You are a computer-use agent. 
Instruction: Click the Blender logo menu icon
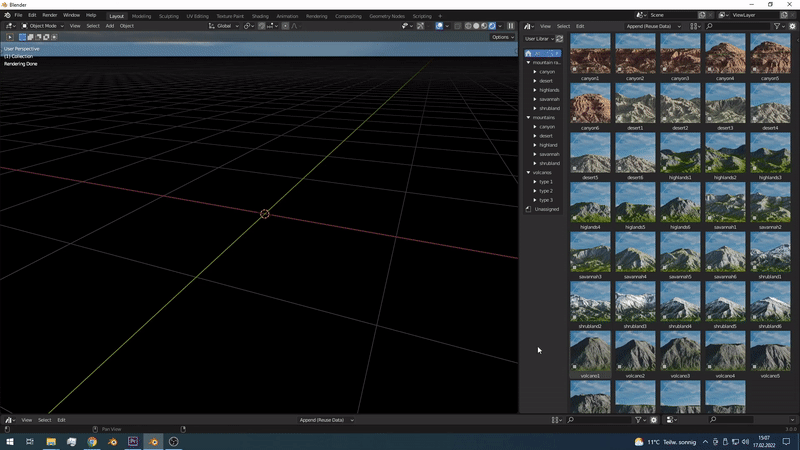click(7, 15)
